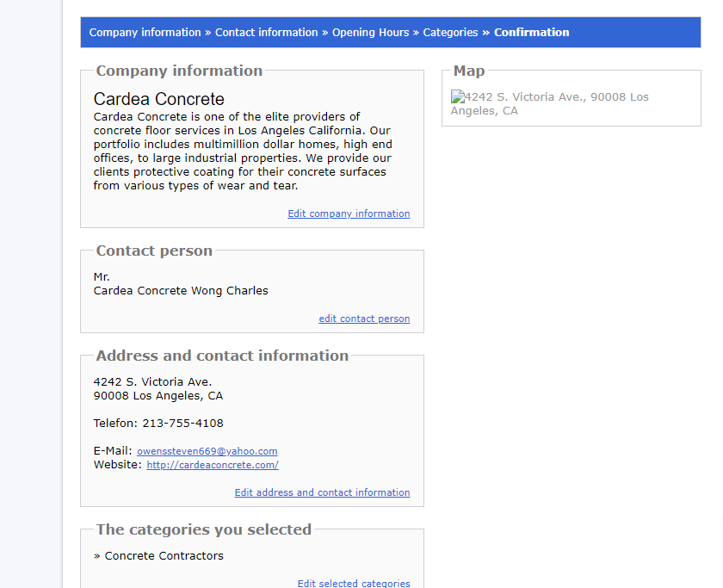Click the company description paragraph
Image resolution: width=723 pixels, height=588 pixels.
[x=243, y=152]
